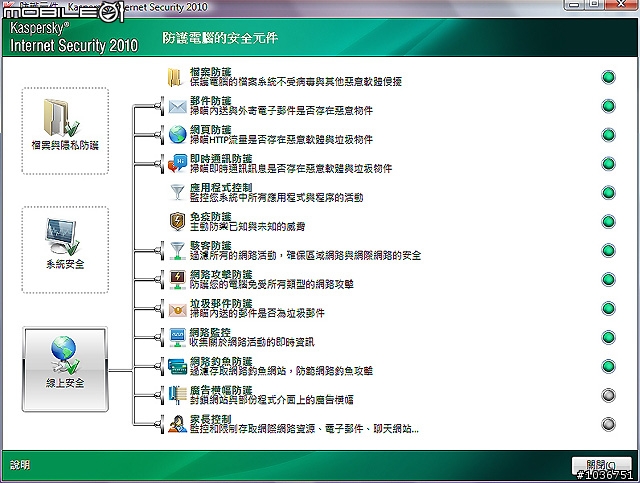The height and width of the screenshot is (483, 640).
Task: Toggle the 網路攻擊防護 status indicator
Action: (608, 279)
